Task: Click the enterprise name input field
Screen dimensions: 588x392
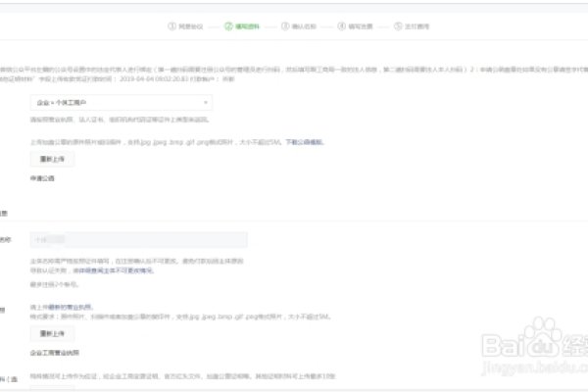Action: (x=137, y=239)
